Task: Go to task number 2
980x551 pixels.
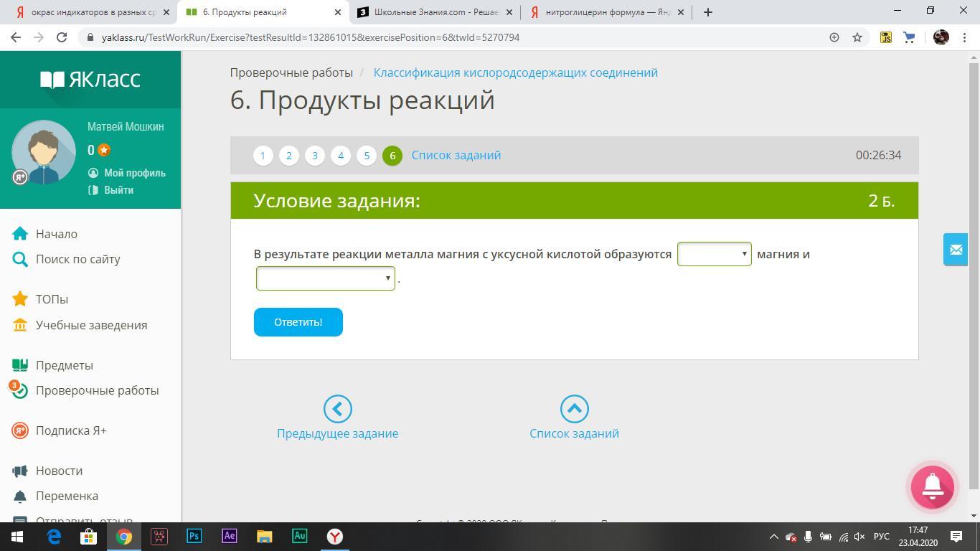Action: pyautogui.click(x=288, y=156)
